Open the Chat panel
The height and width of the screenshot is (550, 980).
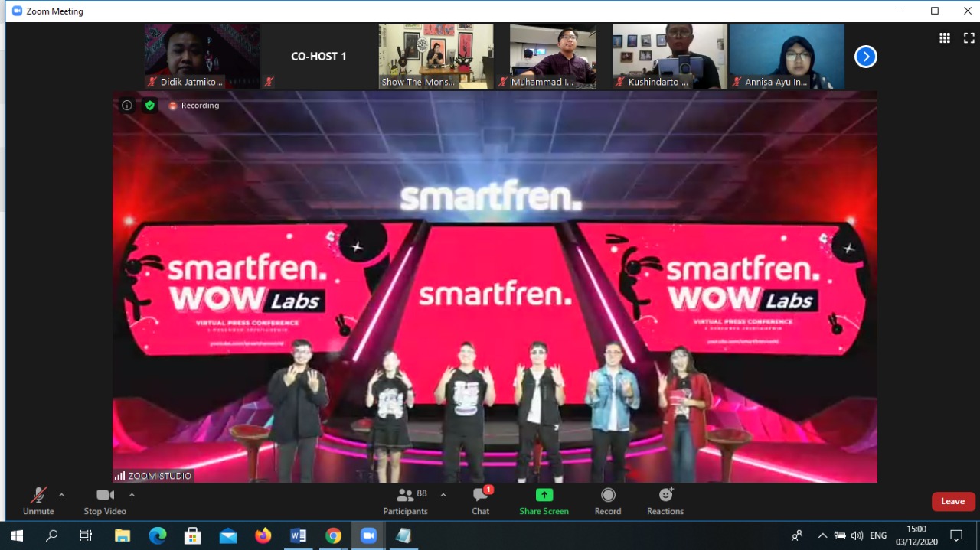click(x=481, y=501)
